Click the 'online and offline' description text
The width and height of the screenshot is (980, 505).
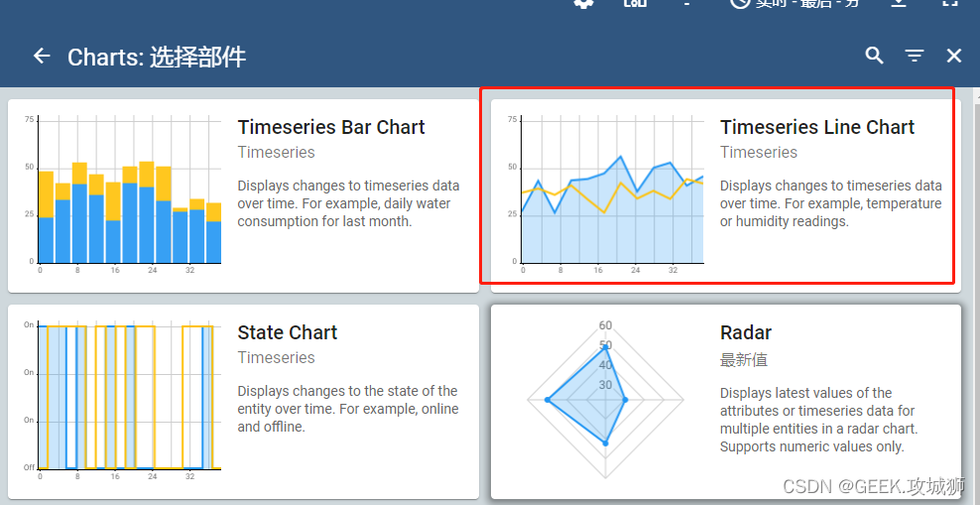pyautogui.click(x=347, y=409)
